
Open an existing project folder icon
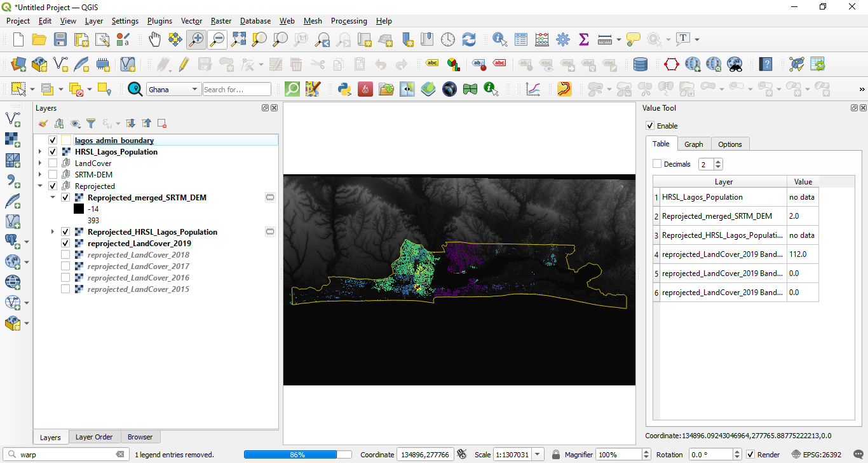point(39,39)
